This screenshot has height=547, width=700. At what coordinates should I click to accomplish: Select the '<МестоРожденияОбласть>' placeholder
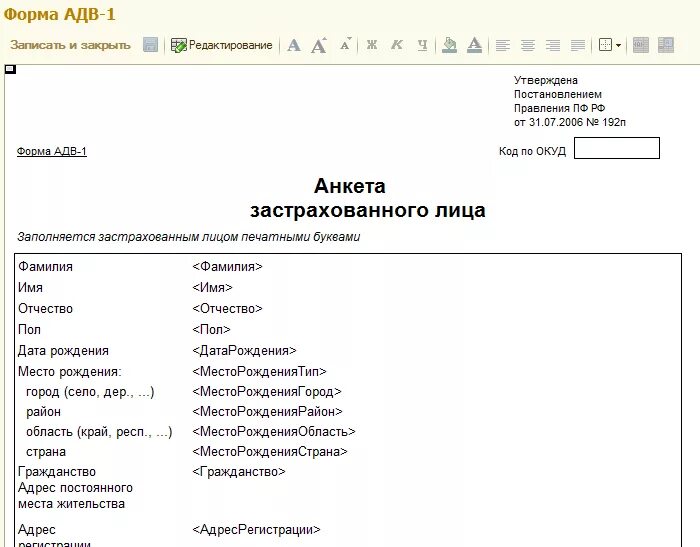pos(274,432)
